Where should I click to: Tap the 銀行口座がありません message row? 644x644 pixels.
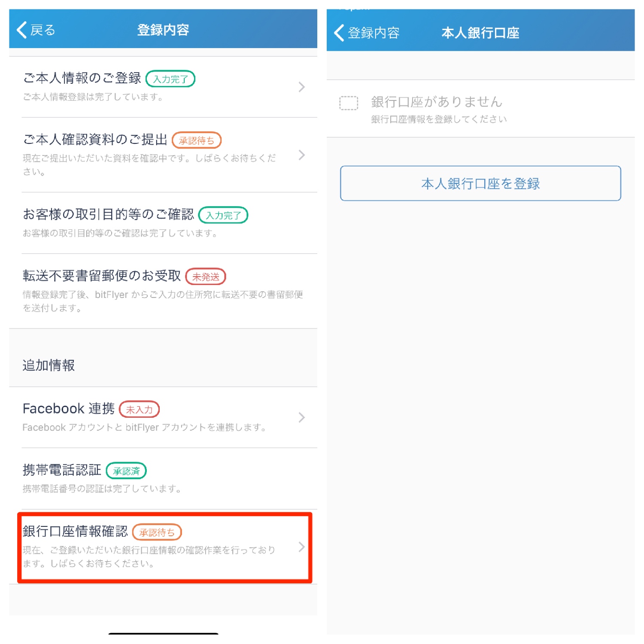480,109
